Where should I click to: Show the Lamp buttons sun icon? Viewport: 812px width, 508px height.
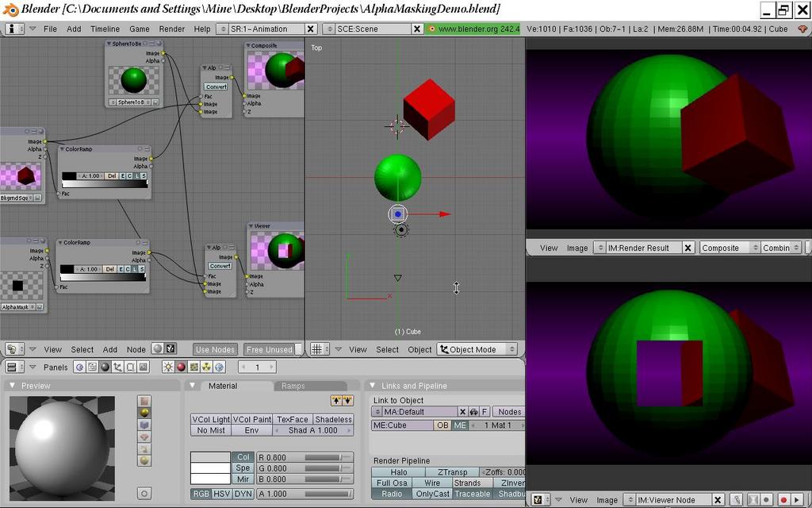[x=168, y=367]
